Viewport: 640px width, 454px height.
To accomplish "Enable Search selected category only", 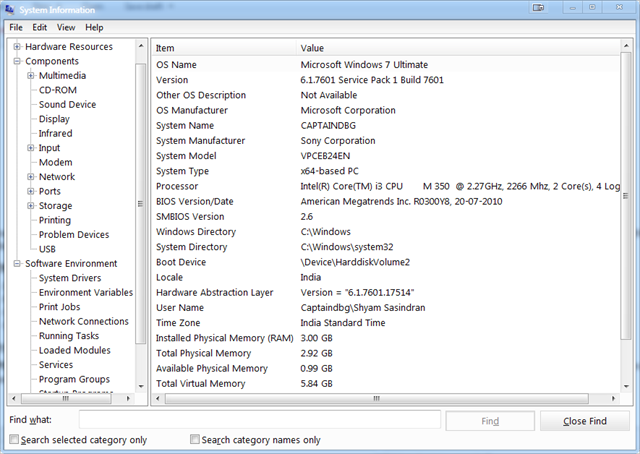I will coord(14,439).
